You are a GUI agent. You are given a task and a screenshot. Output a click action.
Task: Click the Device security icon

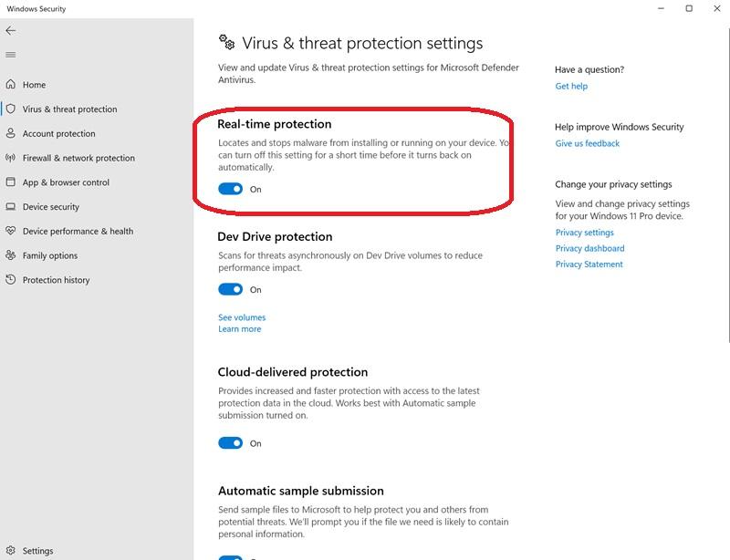11,207
